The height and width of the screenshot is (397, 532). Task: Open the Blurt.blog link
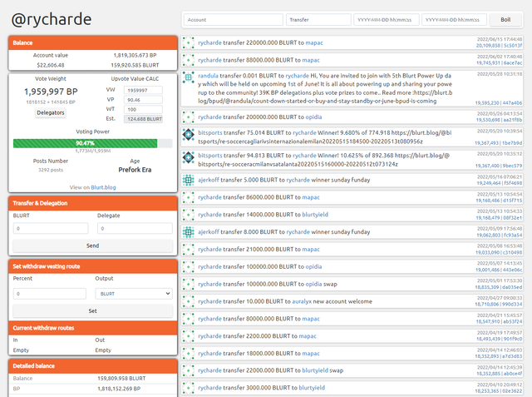(x=103, y=187)
